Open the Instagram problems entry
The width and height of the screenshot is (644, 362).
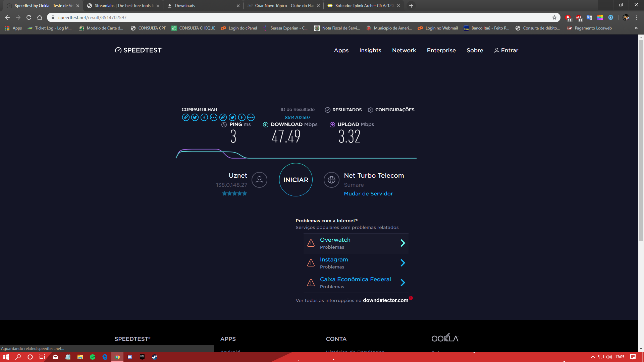[x=356, y=263]
